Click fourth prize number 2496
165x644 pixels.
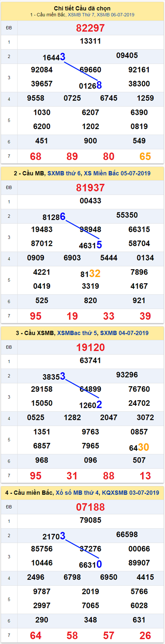click(x=36, y=578)
